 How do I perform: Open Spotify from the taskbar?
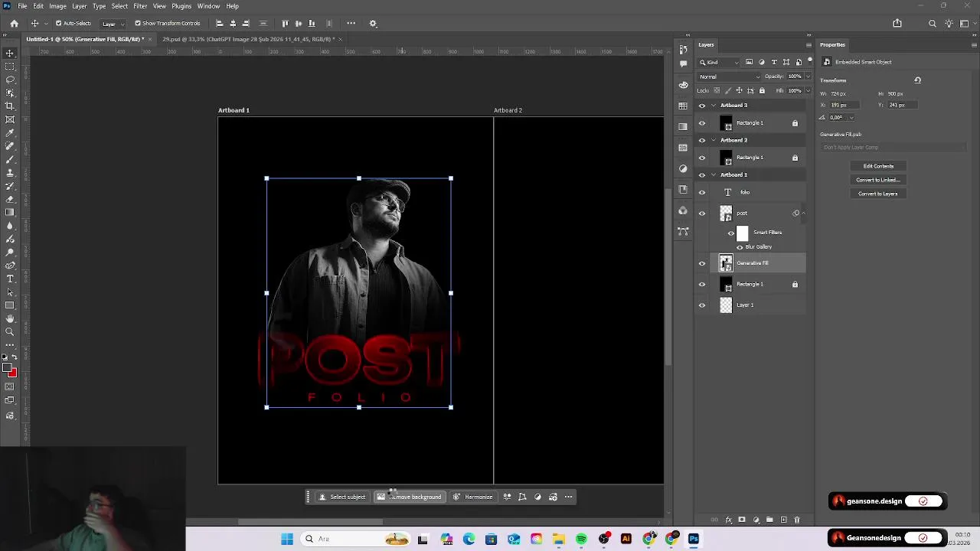tap(581, 540)
